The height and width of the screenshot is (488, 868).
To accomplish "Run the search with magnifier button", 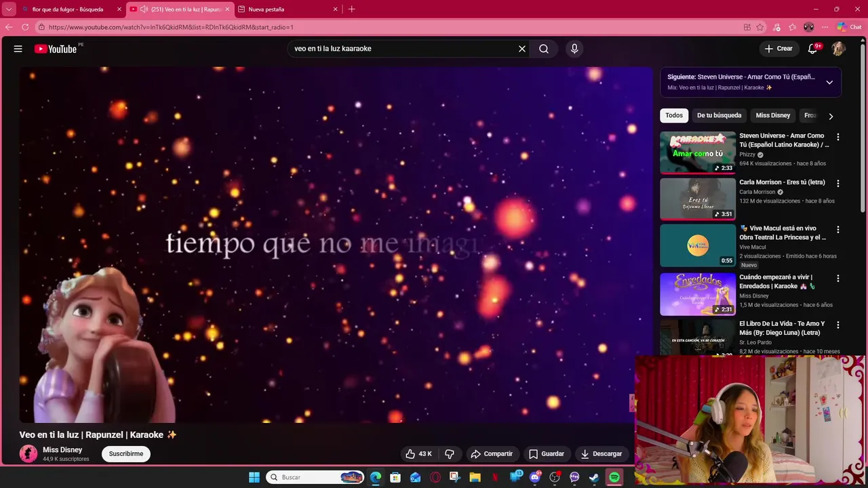I will (544, 49).
